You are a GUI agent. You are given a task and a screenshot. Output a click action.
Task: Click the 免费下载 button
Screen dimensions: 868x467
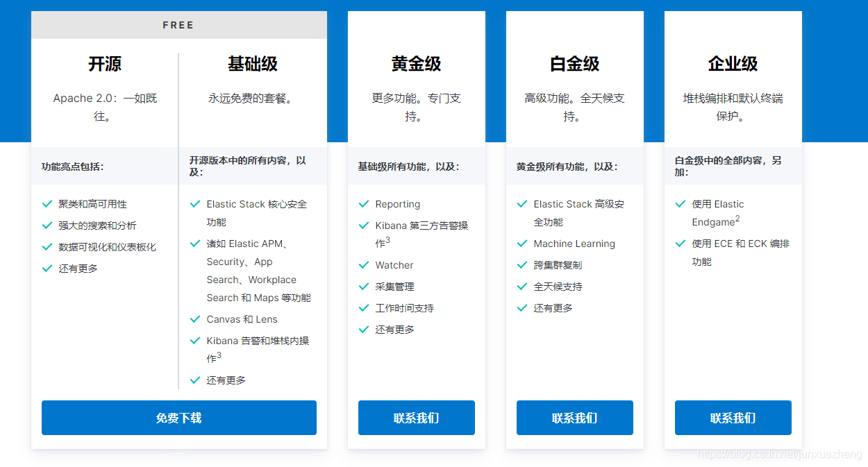click(179, 418)
